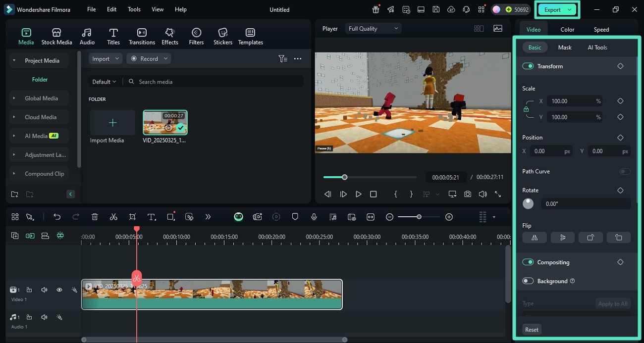Hide Video 1 track with eye icon
Viewport: 644px width, 343px height.
click(x=59, y=290)
